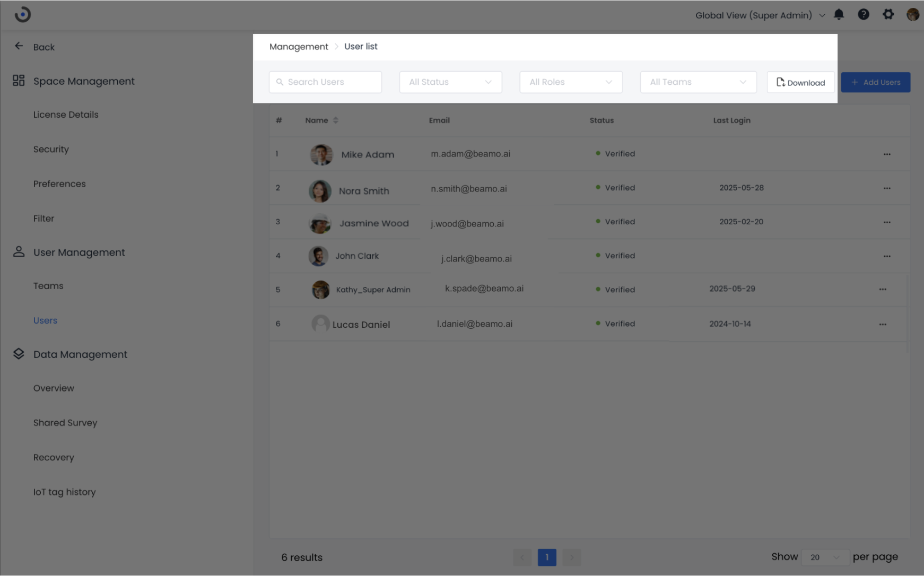Image resolution: width=924 pixels, height=576 pixels.
Task: Click the Data Management layers icon
Action: click(x=19, y=354)
